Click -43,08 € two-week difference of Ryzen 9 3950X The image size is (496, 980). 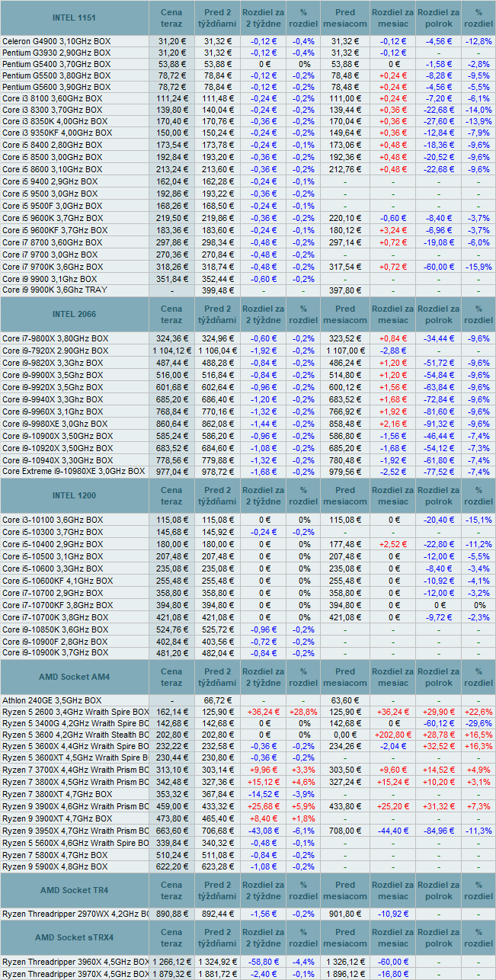[x=263, y=830]
